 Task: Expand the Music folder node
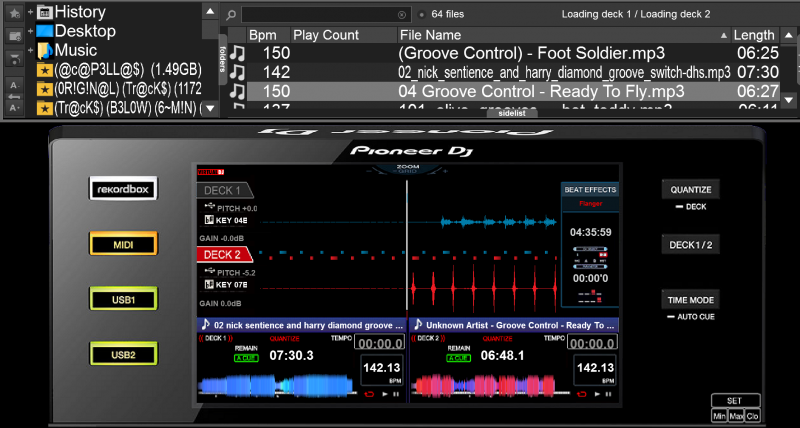[31, 50]
